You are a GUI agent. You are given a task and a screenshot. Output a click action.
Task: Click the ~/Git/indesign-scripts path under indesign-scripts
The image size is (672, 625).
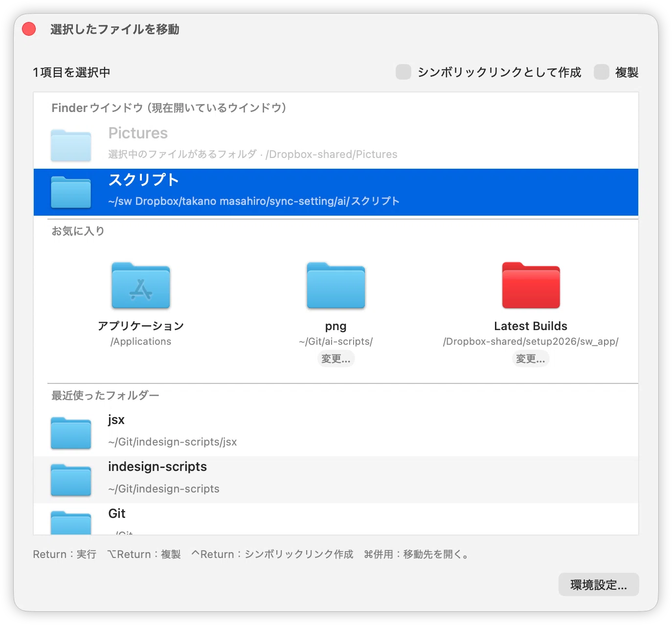(x=164, y=489)
